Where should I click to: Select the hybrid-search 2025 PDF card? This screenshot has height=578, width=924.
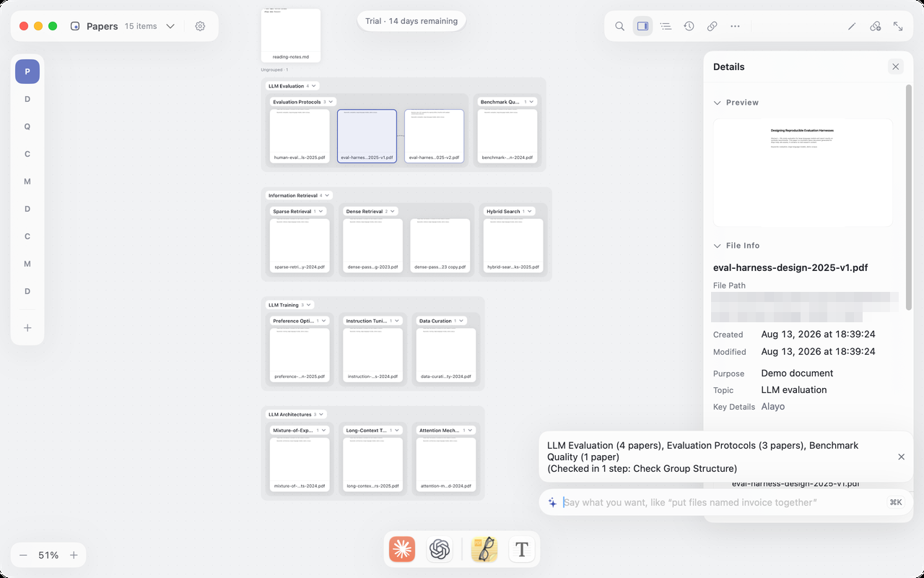pyautogui.click(x=513, y=246)
